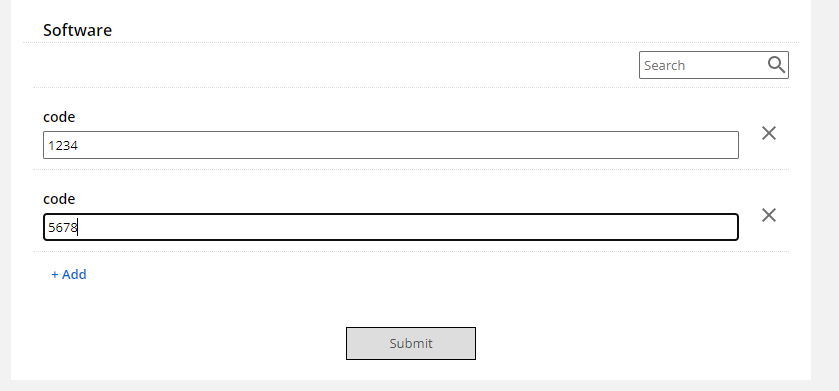Delete the 5678 code row via X

pos(769,216)
